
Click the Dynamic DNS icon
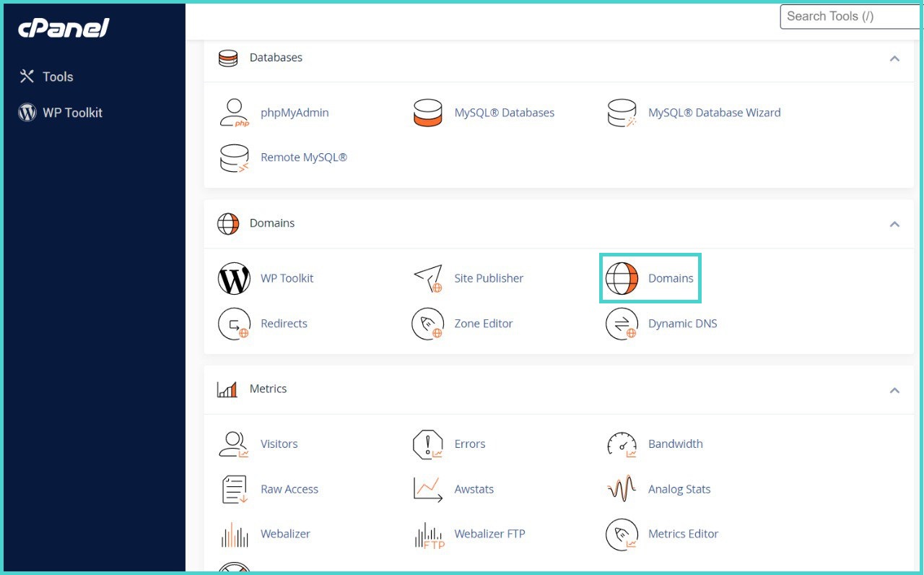point(622,324)
